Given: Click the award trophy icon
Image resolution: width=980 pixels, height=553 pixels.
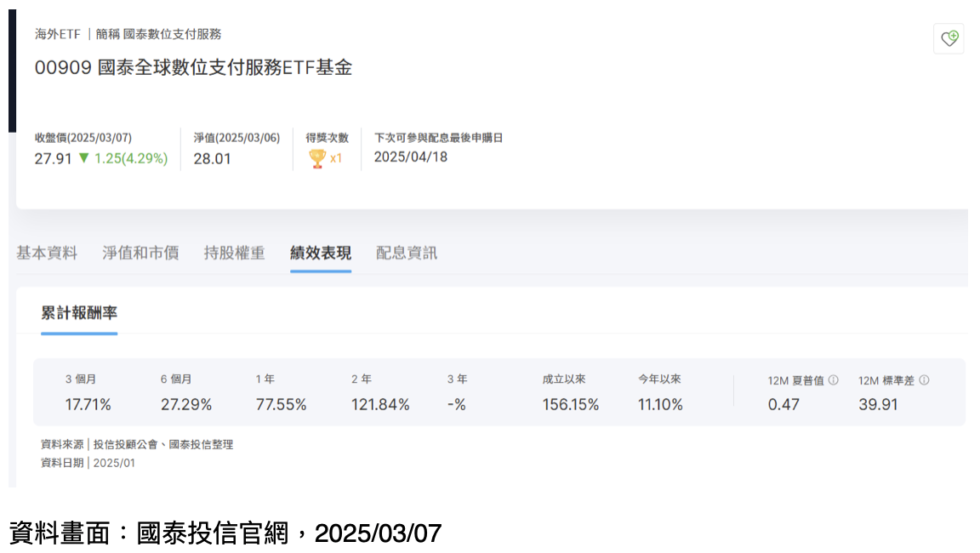Looking at the screenshot, I should [316, 159].
